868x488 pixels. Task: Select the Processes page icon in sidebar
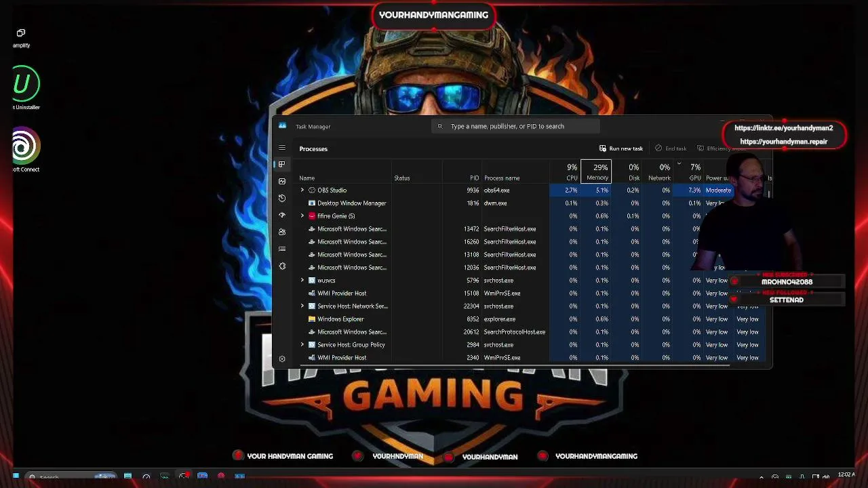coord(282,164)
